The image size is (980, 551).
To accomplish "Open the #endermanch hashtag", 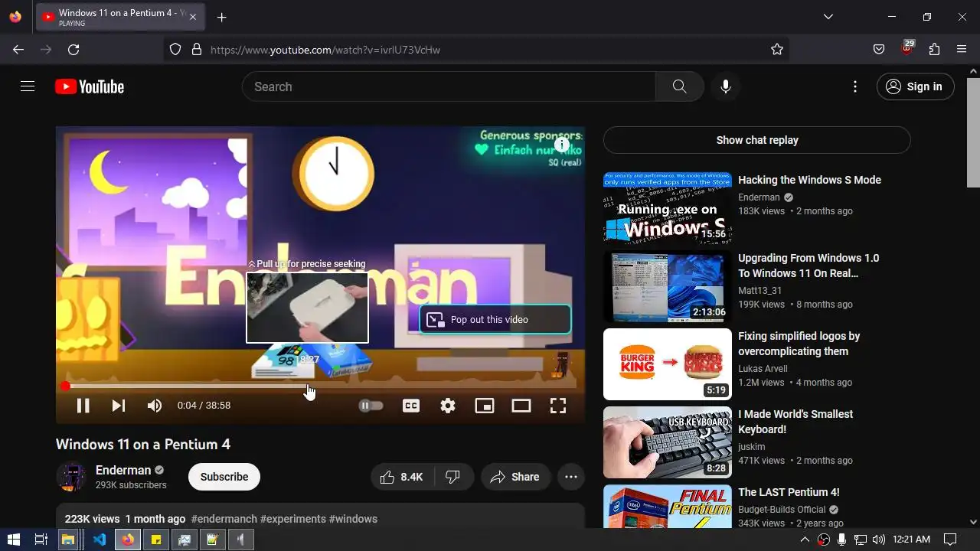I will [224, 519].
